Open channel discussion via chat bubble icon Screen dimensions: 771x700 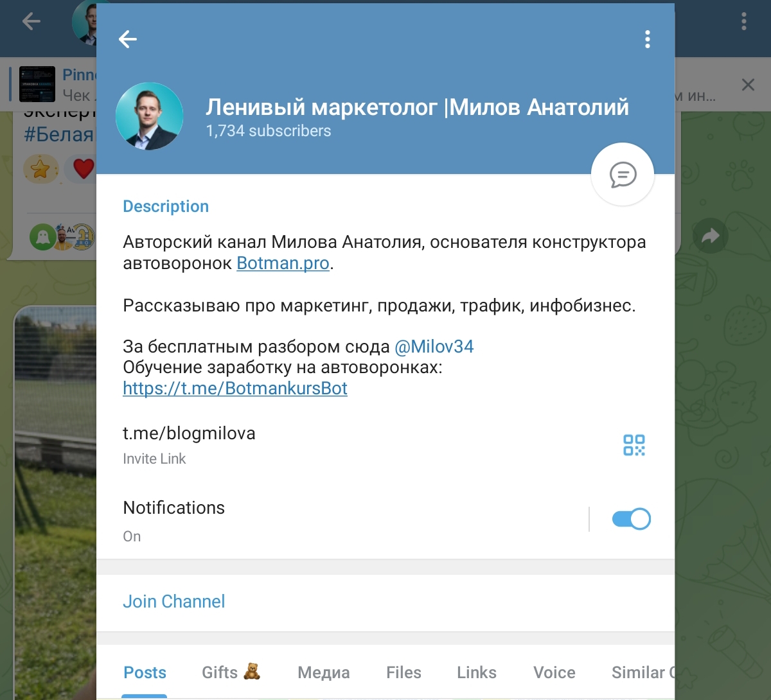(623, 175)
